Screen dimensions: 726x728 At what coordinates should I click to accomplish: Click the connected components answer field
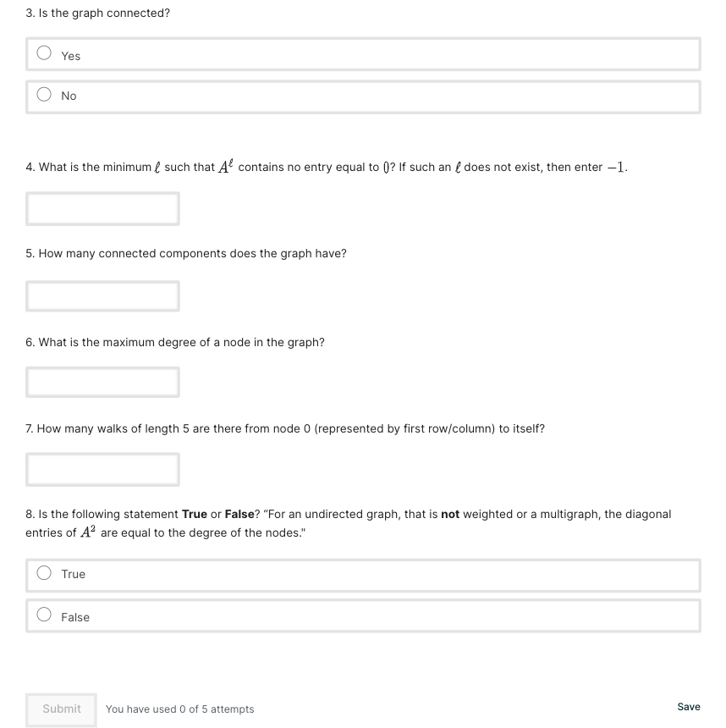point(102,296)
